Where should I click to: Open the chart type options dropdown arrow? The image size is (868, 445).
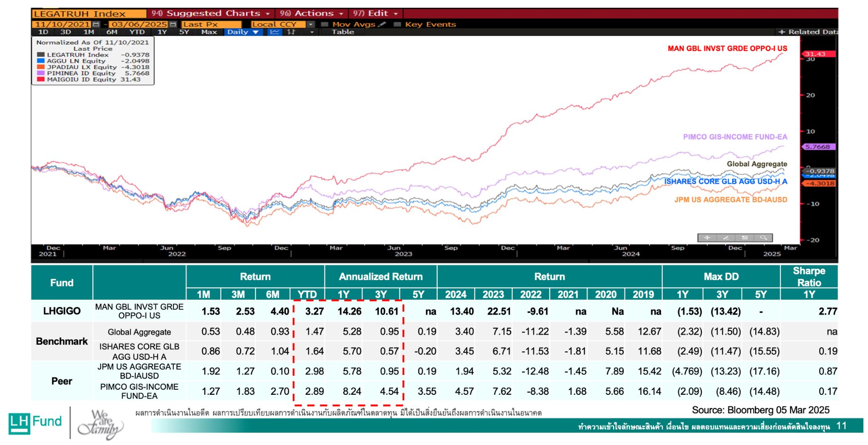(312, 32)
